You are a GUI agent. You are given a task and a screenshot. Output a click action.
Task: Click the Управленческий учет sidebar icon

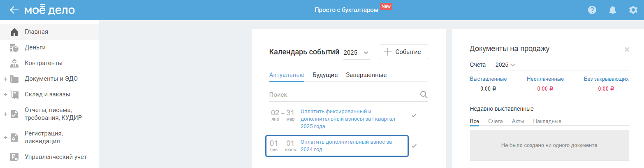tap(15, 156)
